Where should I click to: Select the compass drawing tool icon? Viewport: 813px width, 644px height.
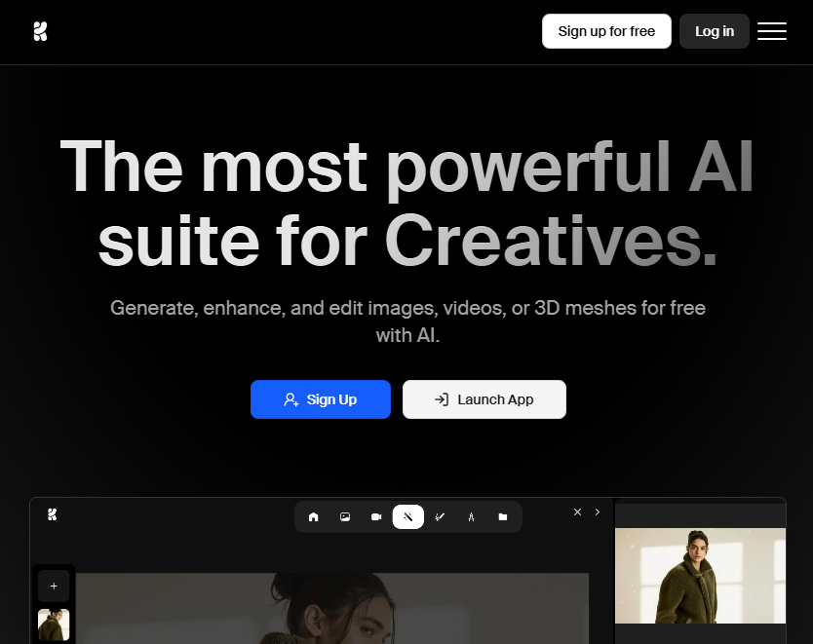tap(471, 516)
